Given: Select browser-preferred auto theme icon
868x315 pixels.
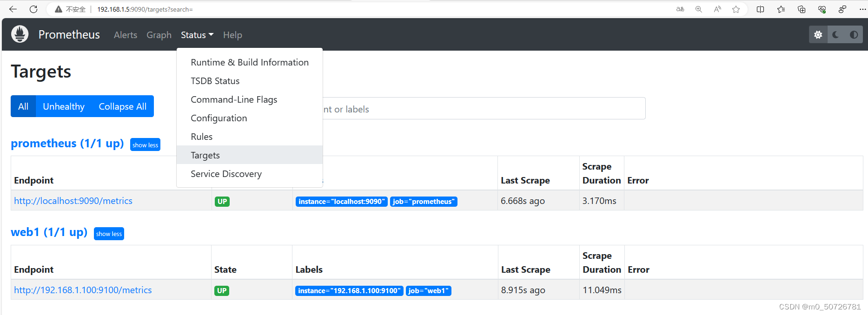Looking at the screenshot, I should point(854,35).
